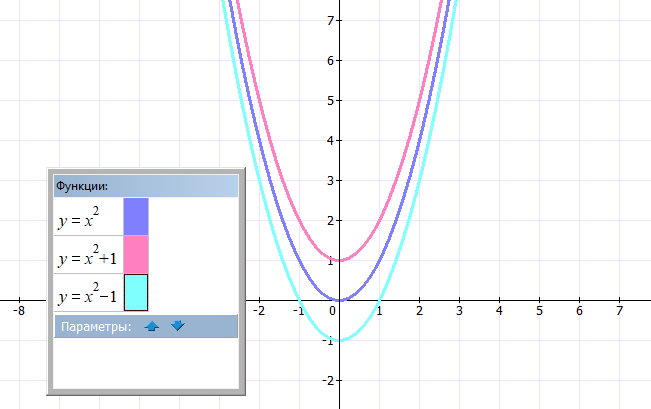Click the -2 label on the vertical axis
This screenshot has height=409, width=651.
[326, 381]
